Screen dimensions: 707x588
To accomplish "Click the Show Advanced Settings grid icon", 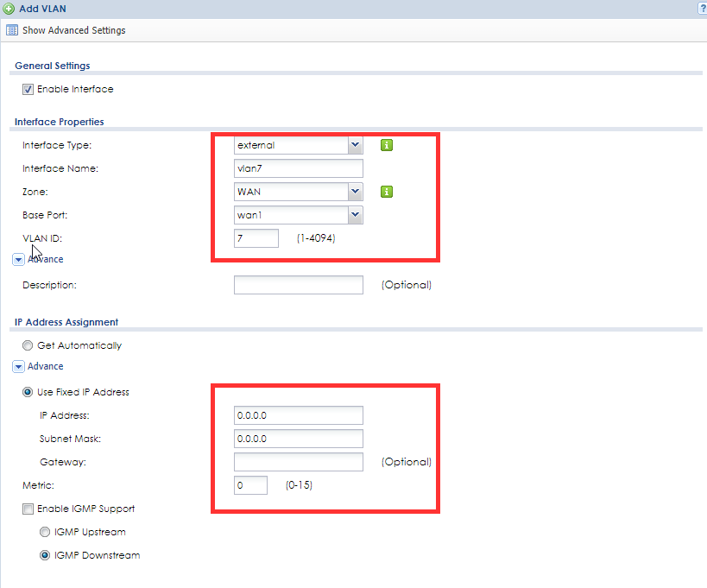I will coord(12,30).
